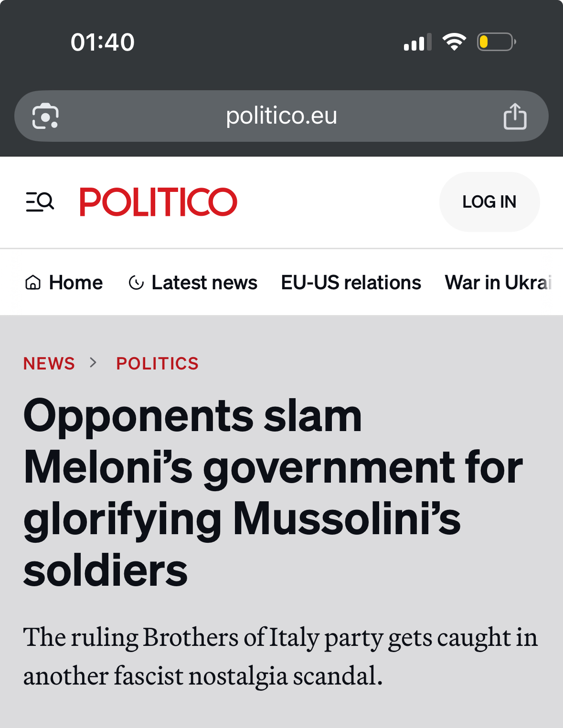Tap the POLITICO logo

coord(158,202)
